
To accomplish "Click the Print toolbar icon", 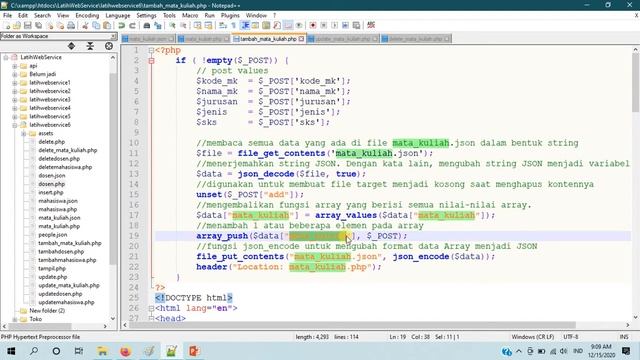I will [x=71, y=25].
